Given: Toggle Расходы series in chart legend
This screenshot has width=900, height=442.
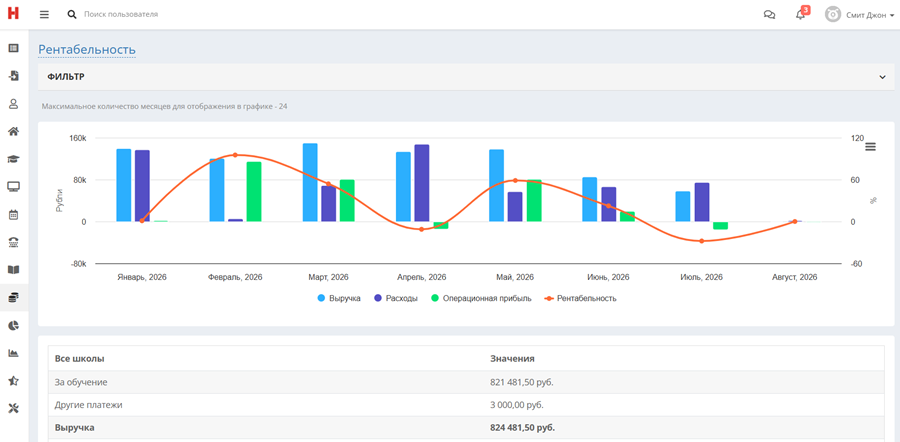Looking at the screenshot, I should pos(395,298).
